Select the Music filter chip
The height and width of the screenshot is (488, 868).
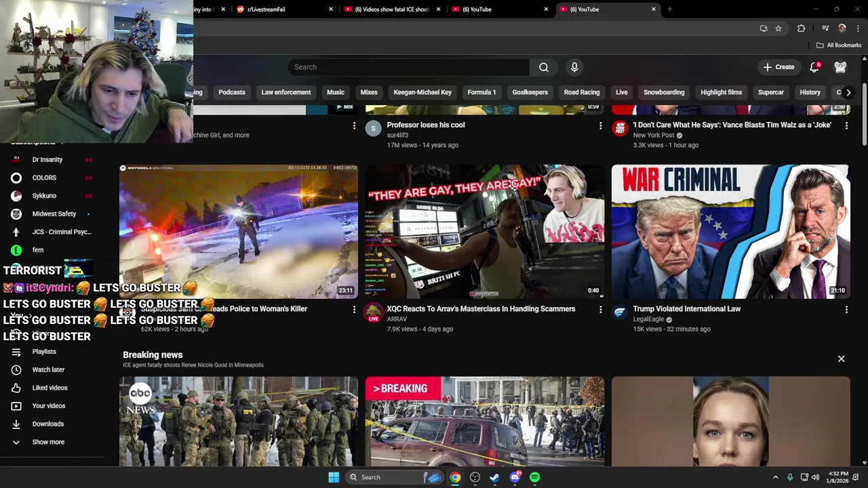[336, 92]
